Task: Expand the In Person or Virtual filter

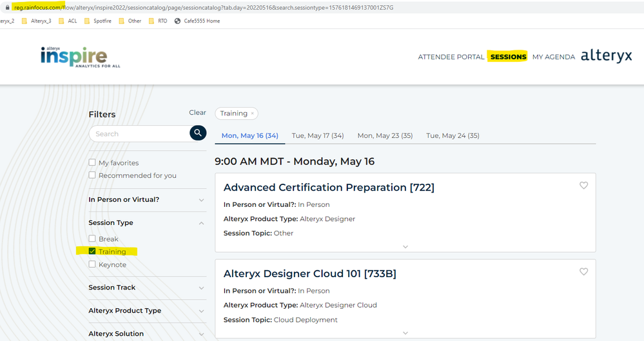Action: click(x=201, y=200)
